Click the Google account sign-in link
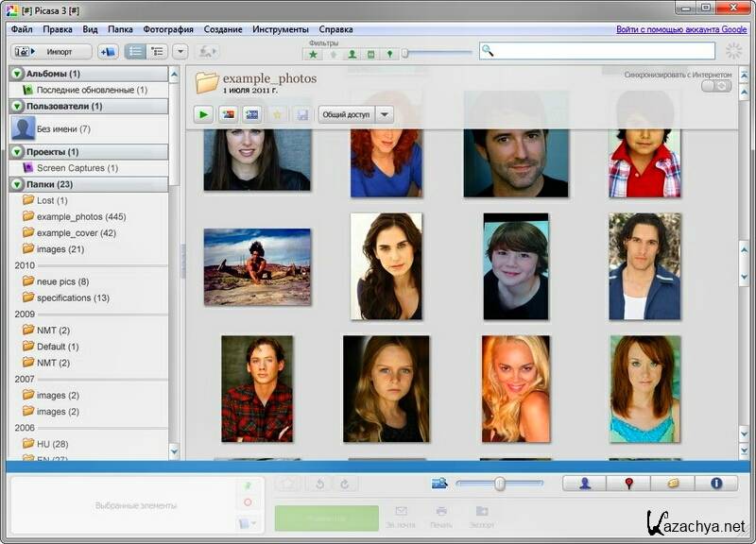This screenshot has width=756, height=544. click(681, 29)
